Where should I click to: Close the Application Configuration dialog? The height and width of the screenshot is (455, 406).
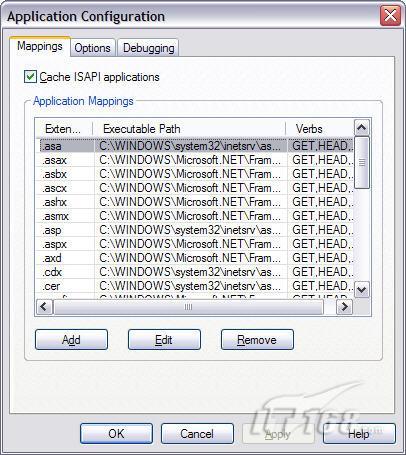click(390, 16)
